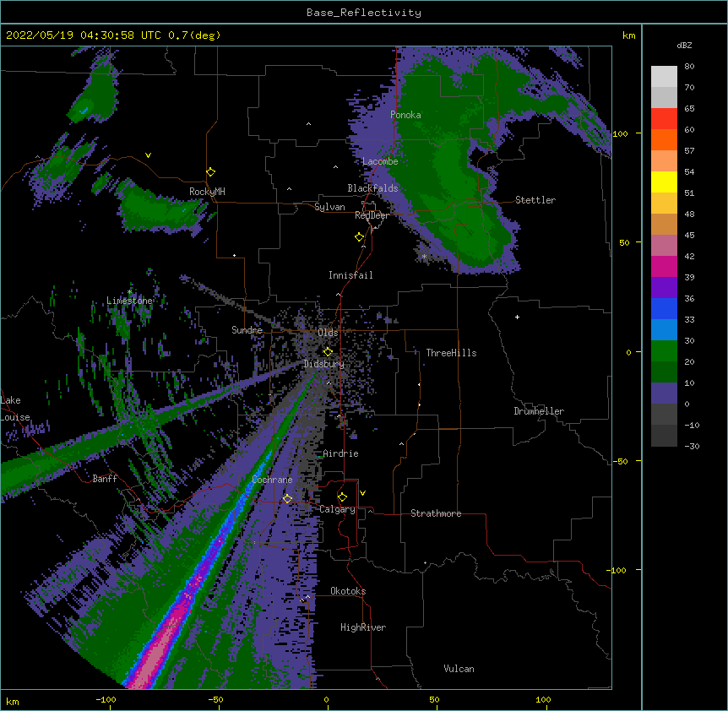Click the RockyMH label

pyautogui.click(x=207, y=192)
